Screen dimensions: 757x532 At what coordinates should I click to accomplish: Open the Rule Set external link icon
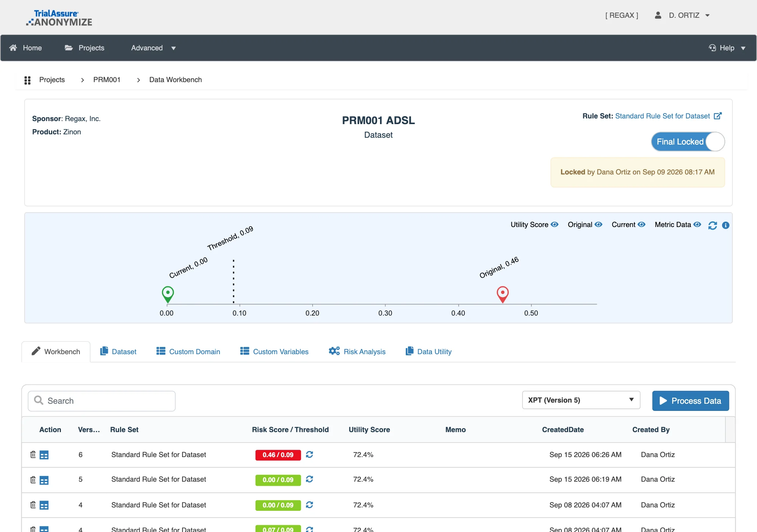click(718, 116)
